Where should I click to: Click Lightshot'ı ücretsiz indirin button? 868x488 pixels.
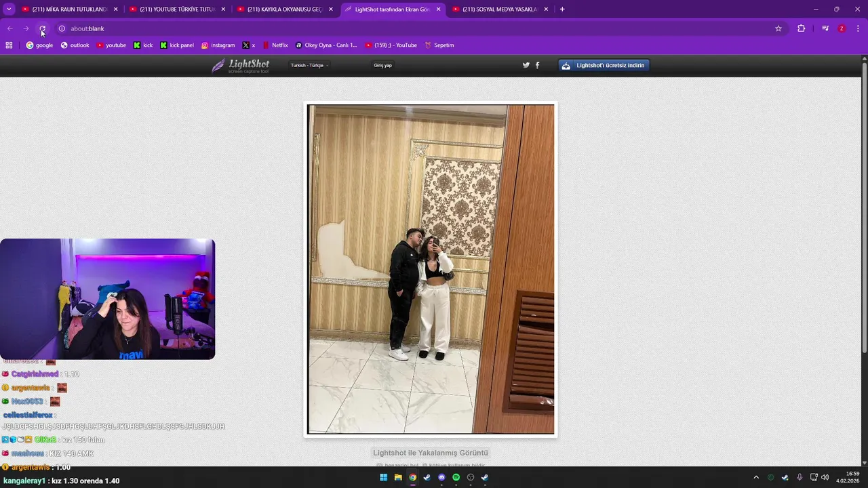tap(604, 65)
